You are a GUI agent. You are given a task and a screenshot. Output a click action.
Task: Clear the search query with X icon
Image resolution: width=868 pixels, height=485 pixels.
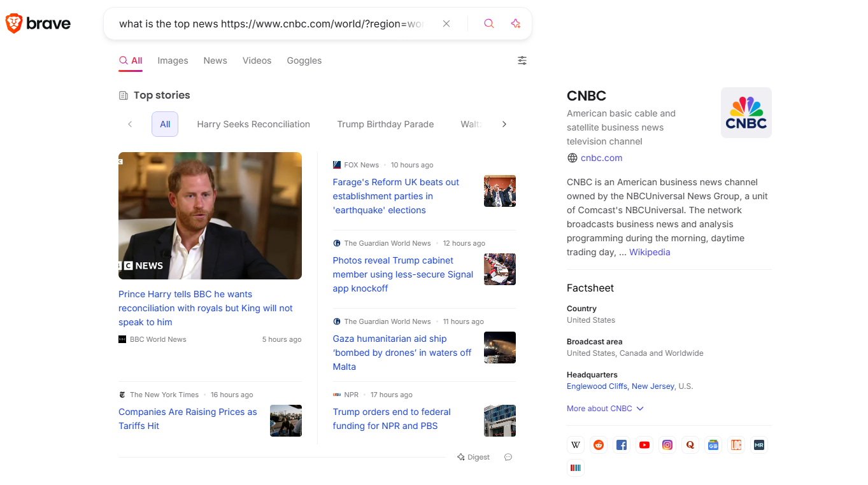click(446, 24)
